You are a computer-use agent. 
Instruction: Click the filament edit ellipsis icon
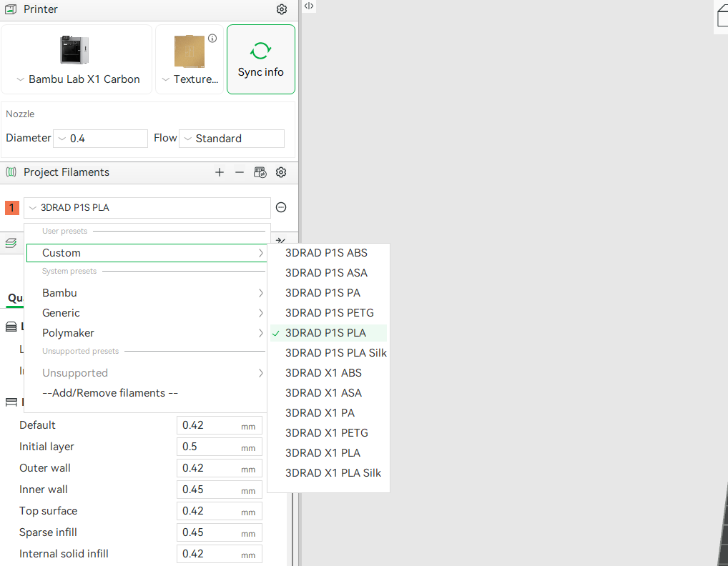click(281, 207)
